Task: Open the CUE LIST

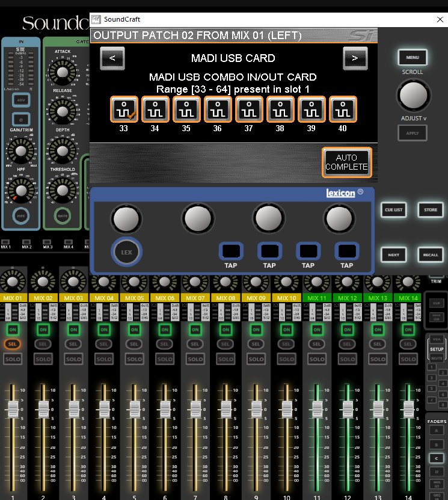Action: (x=393, y=210)
